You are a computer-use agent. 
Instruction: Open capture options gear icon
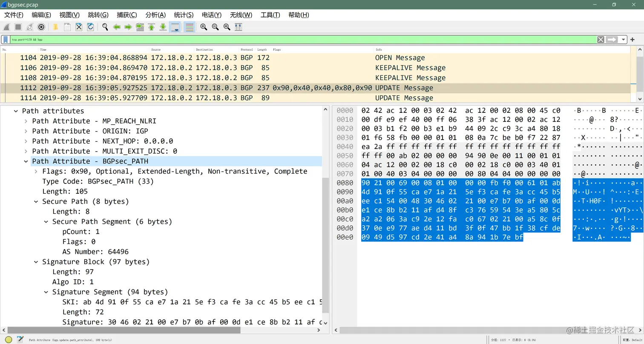point(41,27)
